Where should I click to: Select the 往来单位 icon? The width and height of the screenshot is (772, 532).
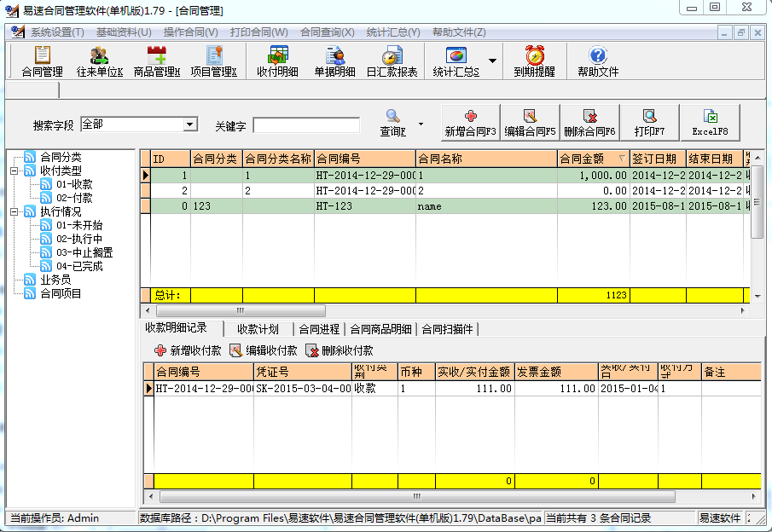pos(98,61)
